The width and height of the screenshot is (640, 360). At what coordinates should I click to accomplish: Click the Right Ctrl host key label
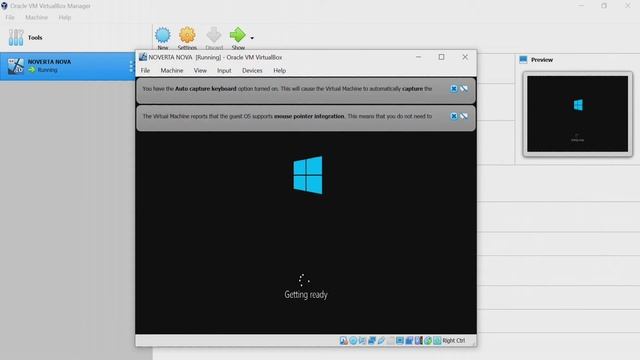click(x=453, y=340)
